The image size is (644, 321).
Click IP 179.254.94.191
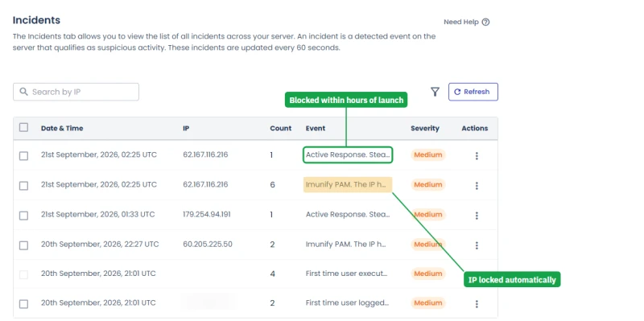tap(207, 214)
